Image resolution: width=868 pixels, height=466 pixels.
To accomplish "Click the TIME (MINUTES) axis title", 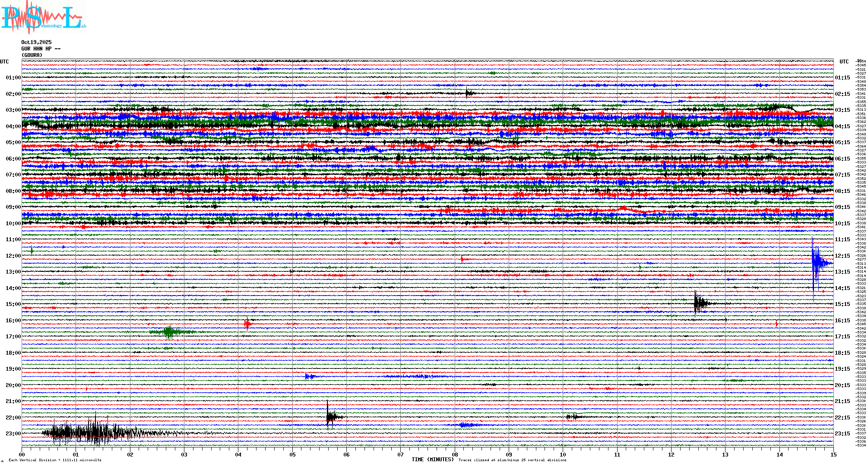I will [x=432, y=460].
